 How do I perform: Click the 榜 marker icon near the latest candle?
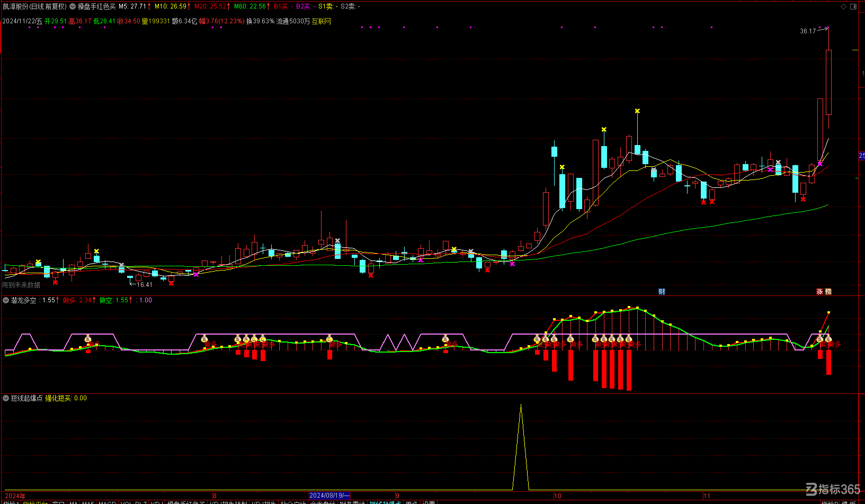[x=828, y=292]
